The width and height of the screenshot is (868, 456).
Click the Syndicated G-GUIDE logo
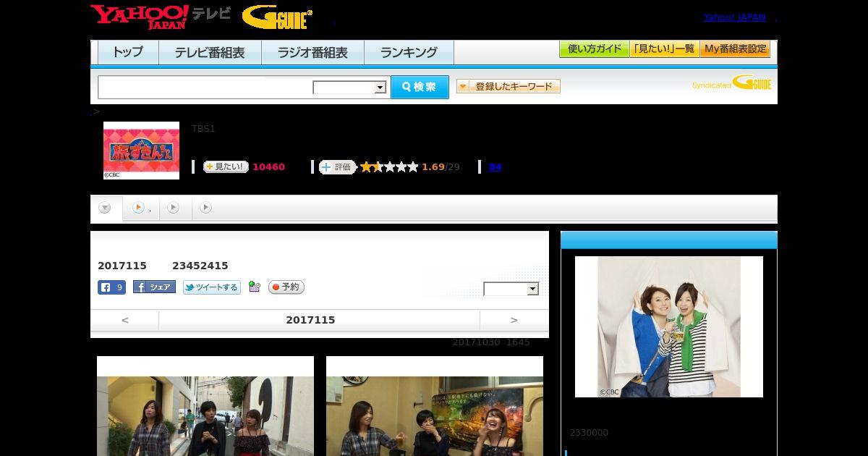point(732,83)
